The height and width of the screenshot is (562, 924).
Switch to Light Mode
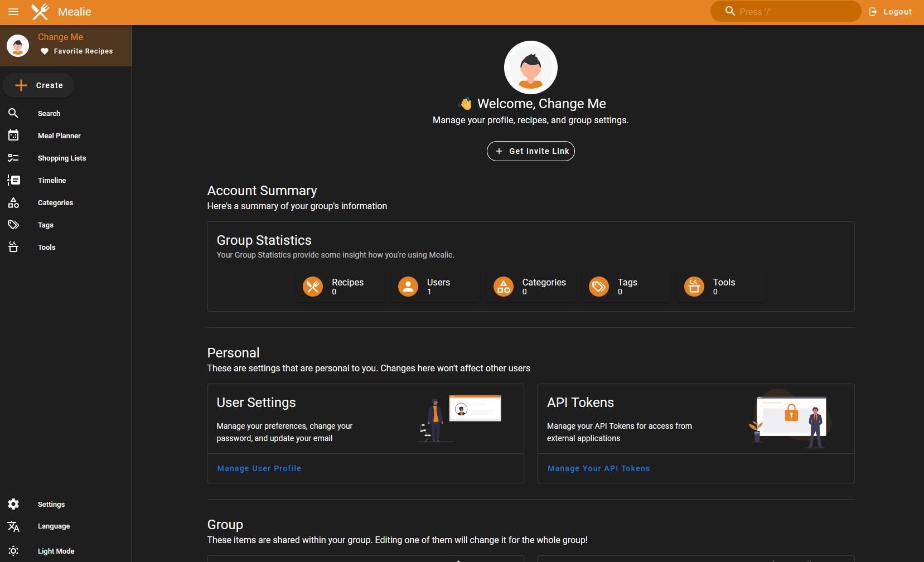(x=56, y=551)
